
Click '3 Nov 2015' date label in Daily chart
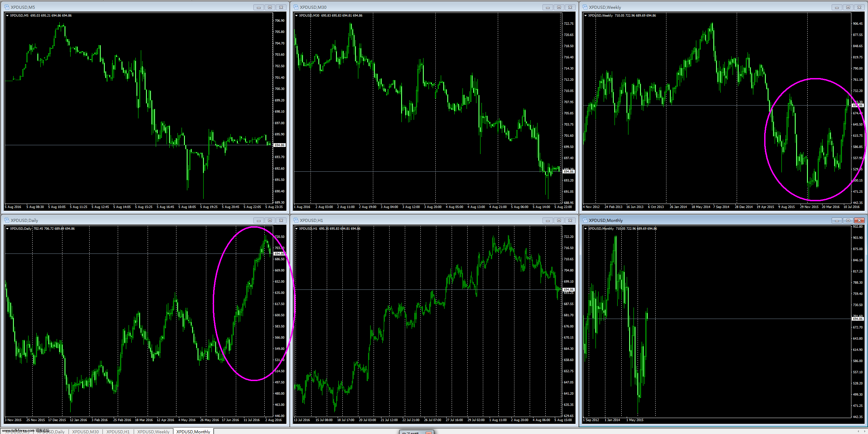coord(13,420)
